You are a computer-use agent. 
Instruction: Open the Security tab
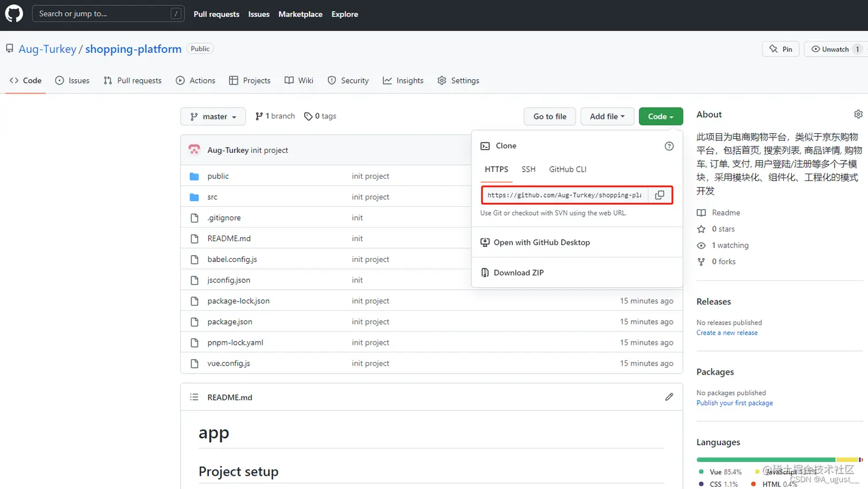point(348,80)
